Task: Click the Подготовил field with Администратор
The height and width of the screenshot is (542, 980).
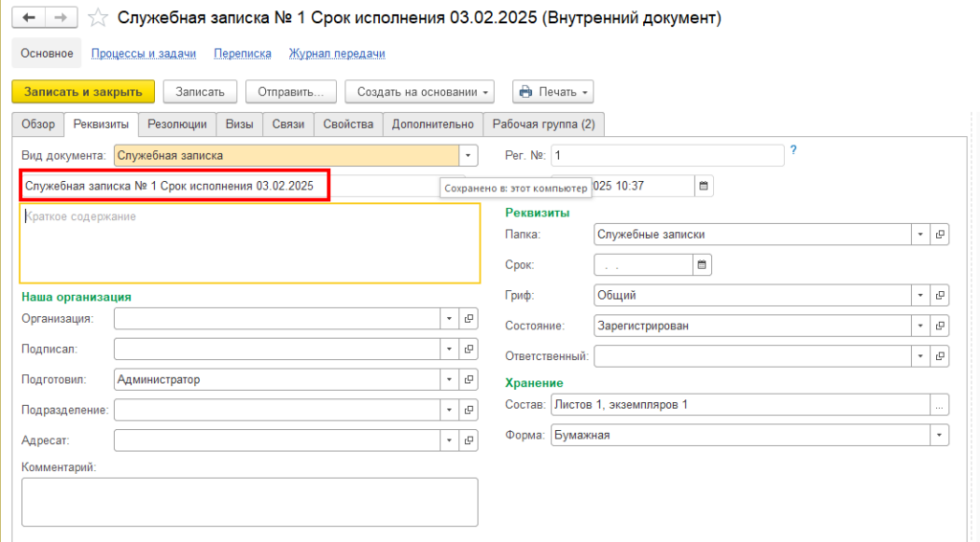Action: 277,379
